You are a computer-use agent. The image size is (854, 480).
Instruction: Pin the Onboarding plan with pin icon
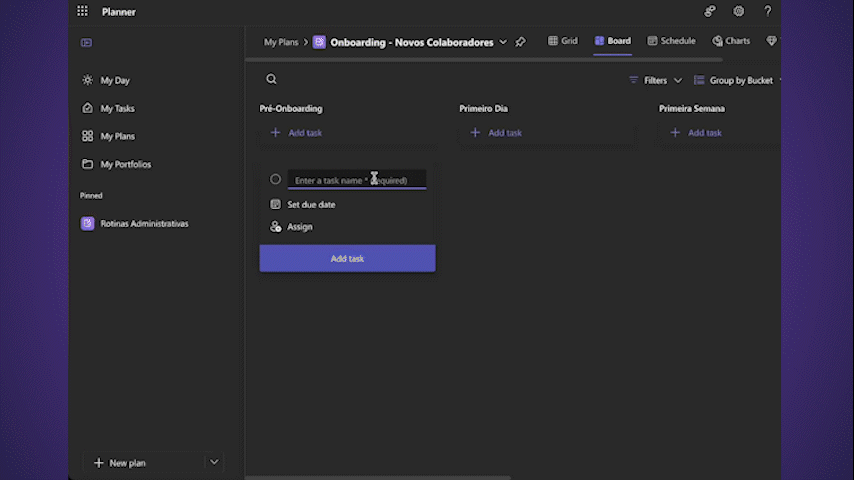520,42
